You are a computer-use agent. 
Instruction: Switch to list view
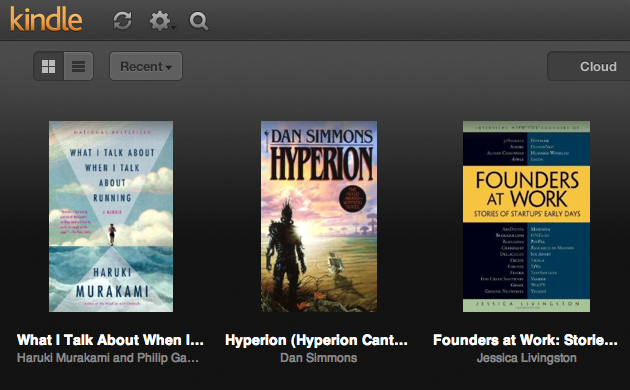[78, 66]
